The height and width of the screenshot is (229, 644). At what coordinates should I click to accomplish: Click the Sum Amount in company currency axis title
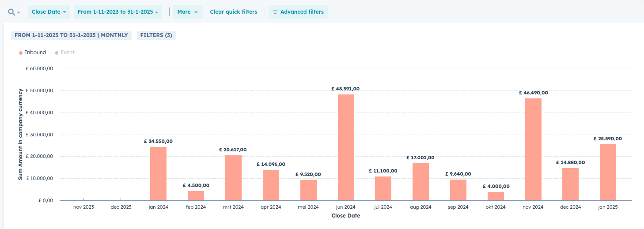[20, 134]
